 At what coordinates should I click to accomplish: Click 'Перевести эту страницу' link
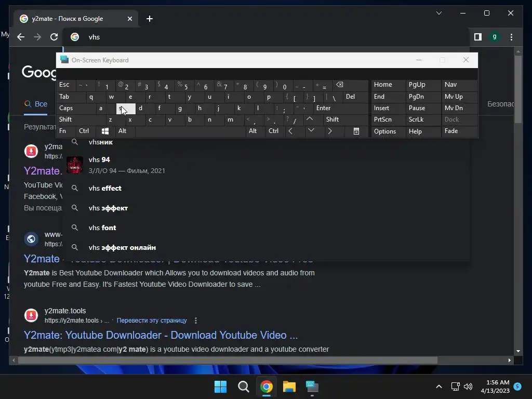152,320
